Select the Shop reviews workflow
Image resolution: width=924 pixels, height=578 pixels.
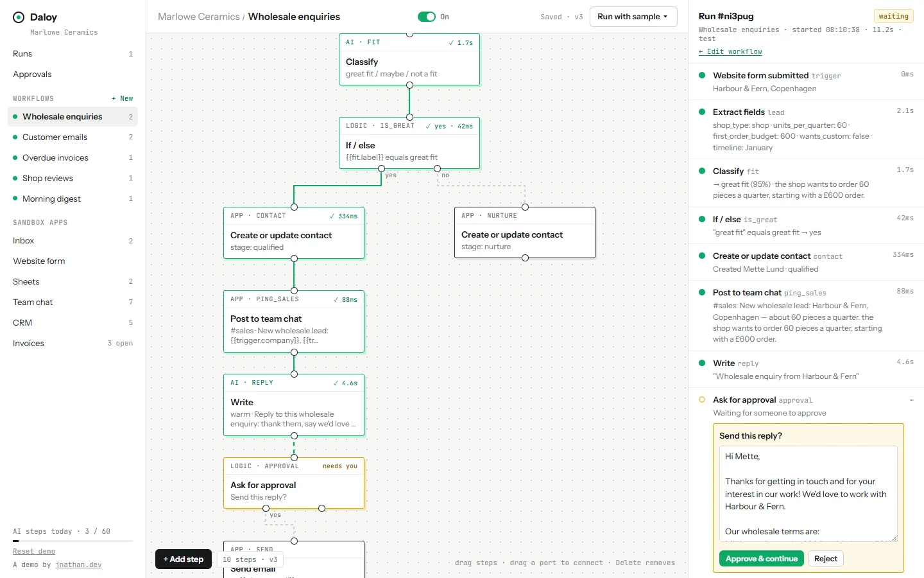pos(73,179)
